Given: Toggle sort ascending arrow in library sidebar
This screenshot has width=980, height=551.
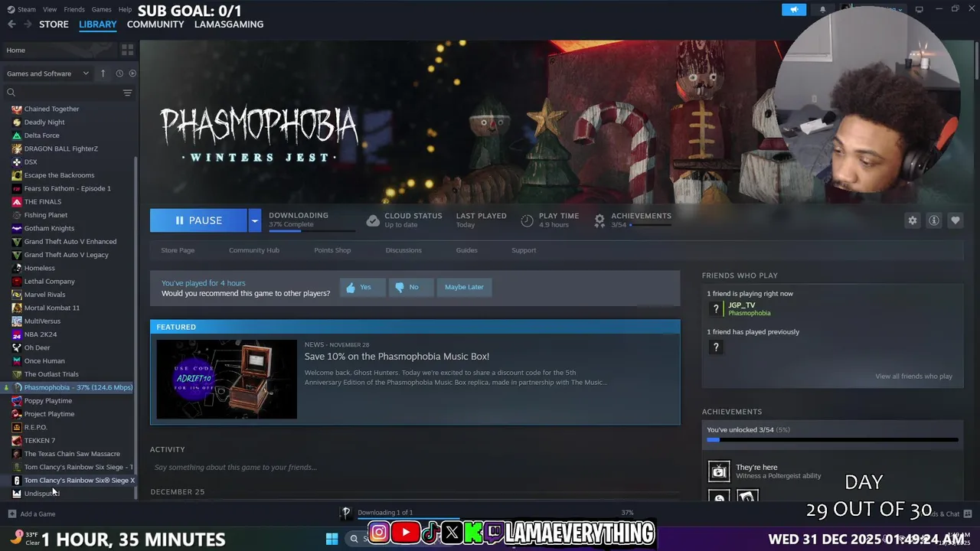Looking at the screenshot, I should click(x=103, y=73).
